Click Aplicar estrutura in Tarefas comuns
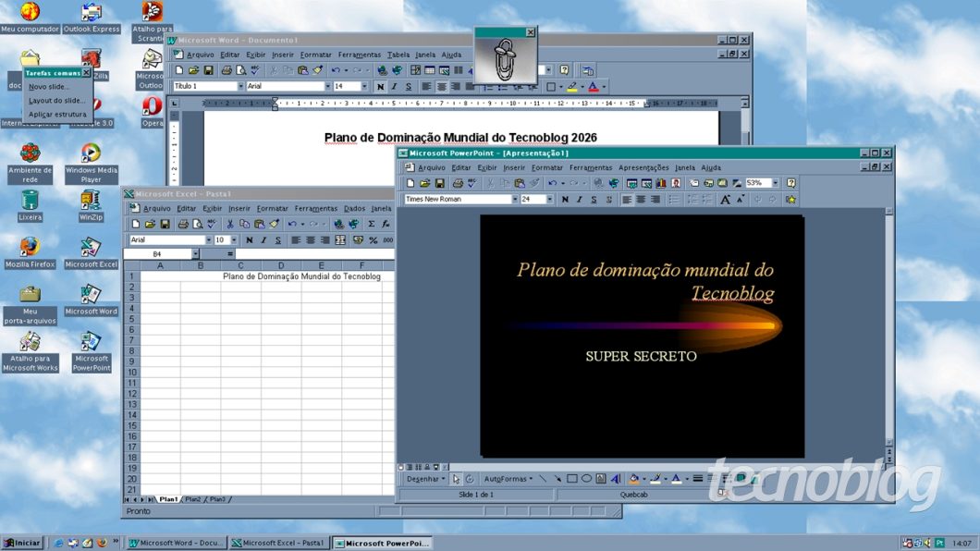Viewport: 980px width, 551px height. pos(57,115)
